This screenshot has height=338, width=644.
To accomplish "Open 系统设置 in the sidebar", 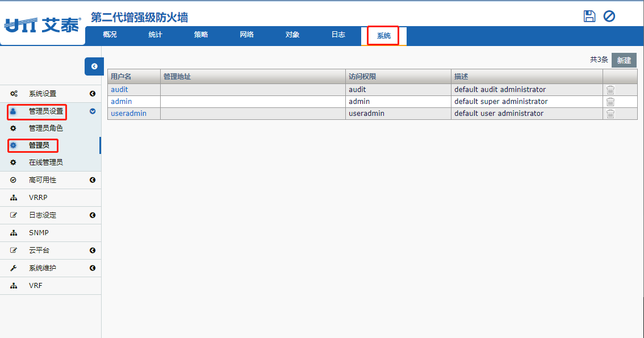I will point(43,94).
